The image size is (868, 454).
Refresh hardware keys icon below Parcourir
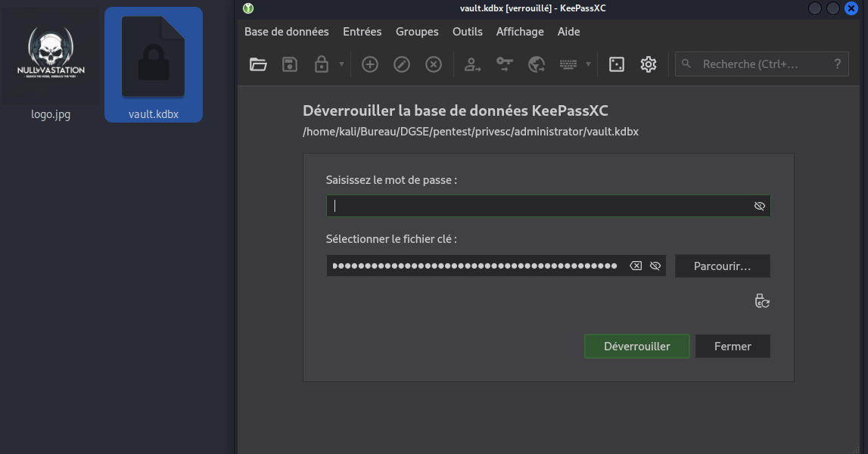pos(762,300)
